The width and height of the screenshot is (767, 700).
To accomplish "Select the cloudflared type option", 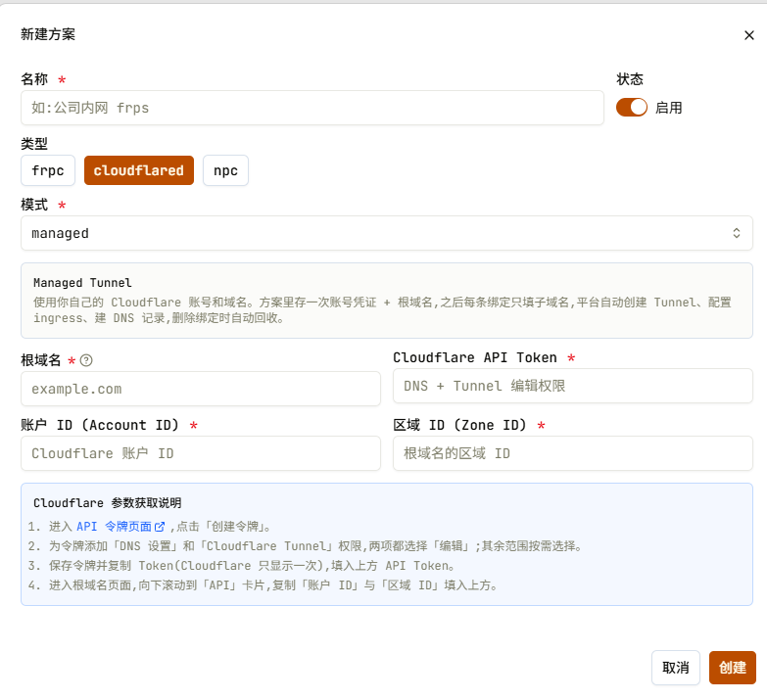I will tap(139, 170).
